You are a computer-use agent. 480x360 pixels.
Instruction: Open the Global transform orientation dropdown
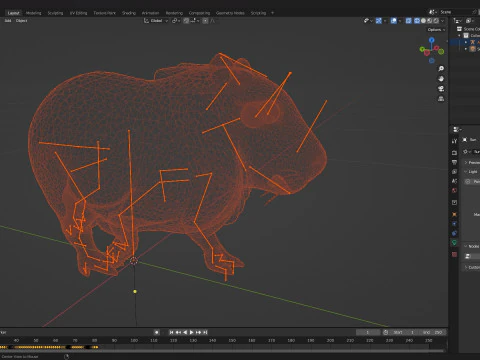156,21
